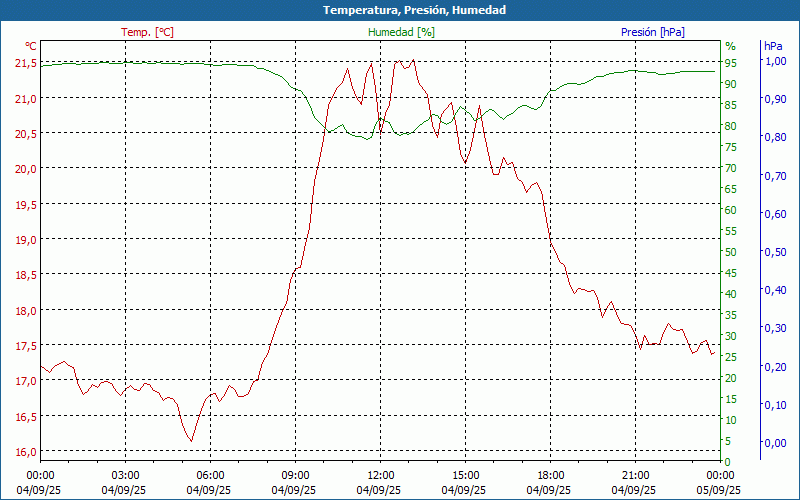Select the green Humedad [%] legend label
Screen dimensions: 800x500
pos(402,32)
